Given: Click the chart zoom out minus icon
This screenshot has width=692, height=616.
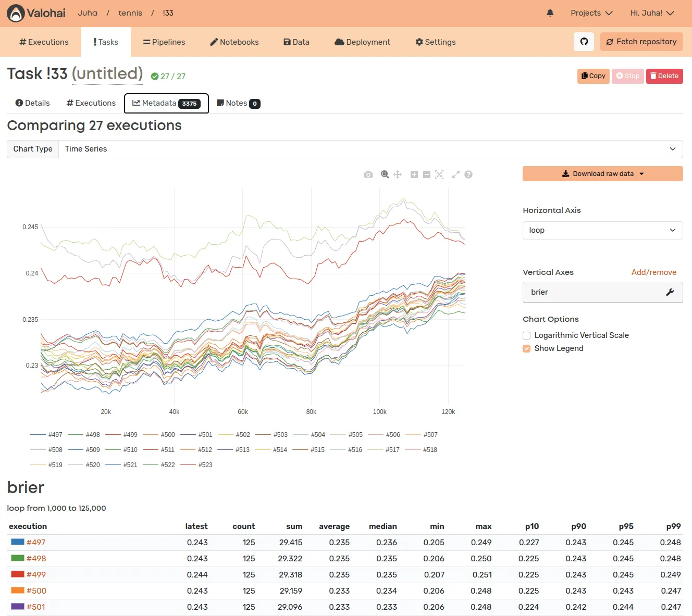Looking at the screenshot, I should coord(427,174).
